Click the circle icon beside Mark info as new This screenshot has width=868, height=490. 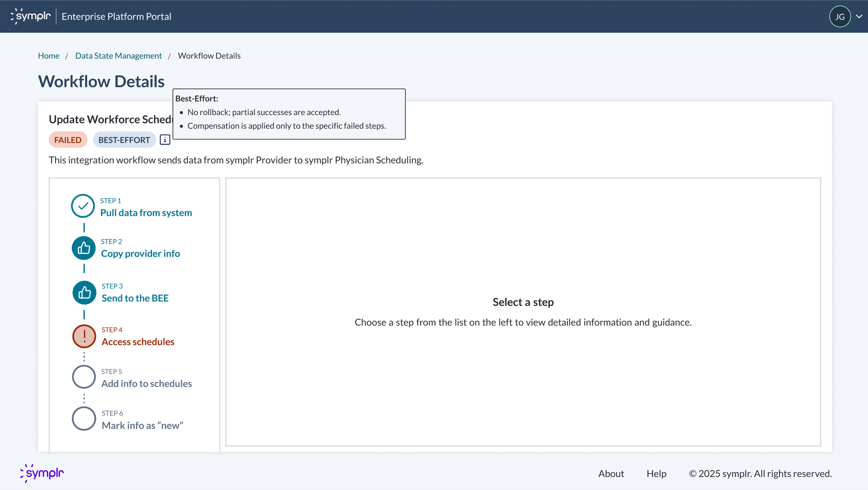(84, 419)
